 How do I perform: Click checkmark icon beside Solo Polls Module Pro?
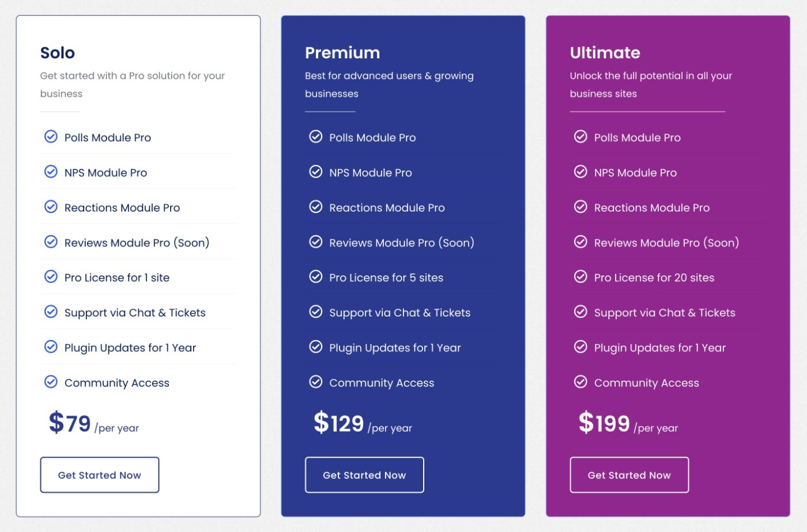51,137
